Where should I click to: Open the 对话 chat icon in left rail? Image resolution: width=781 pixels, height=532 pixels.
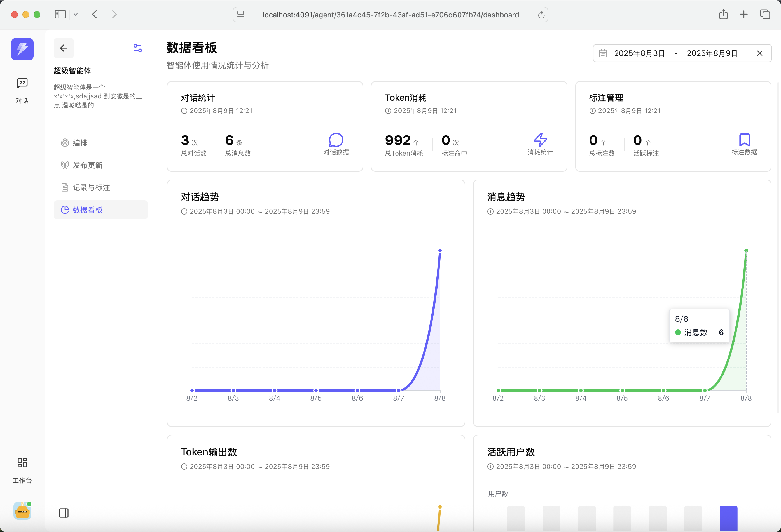click(22, 83)
